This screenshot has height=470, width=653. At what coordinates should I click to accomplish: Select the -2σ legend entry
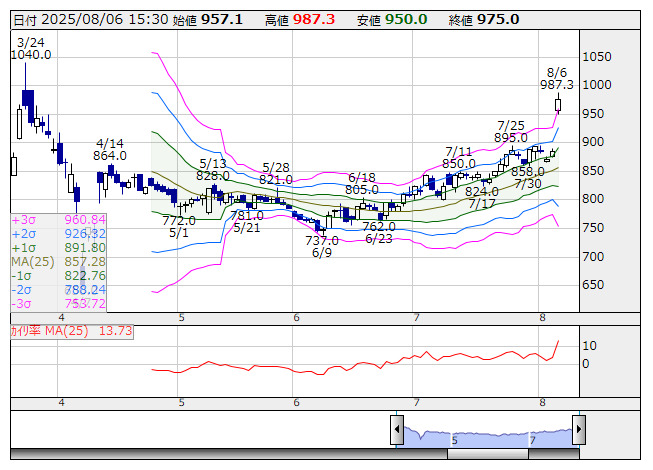click(x=58, y=290)
